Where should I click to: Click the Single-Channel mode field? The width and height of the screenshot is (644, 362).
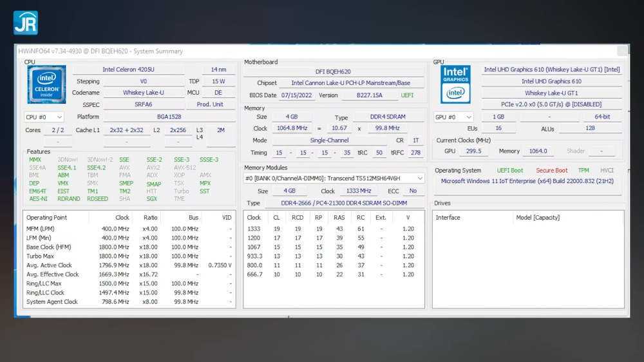[x=329, y=140]
